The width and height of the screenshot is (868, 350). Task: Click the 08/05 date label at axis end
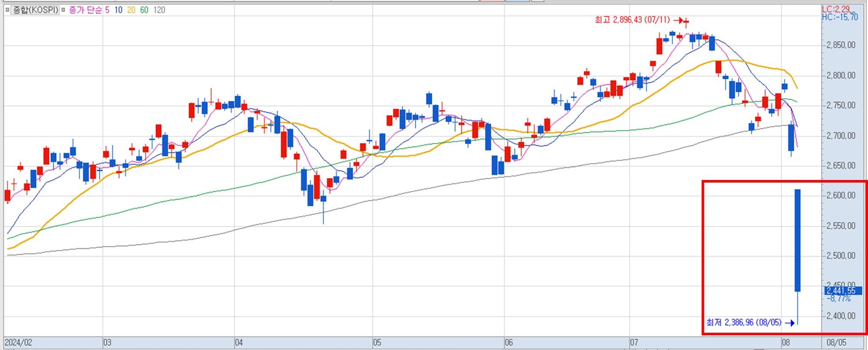click(836, 343)
